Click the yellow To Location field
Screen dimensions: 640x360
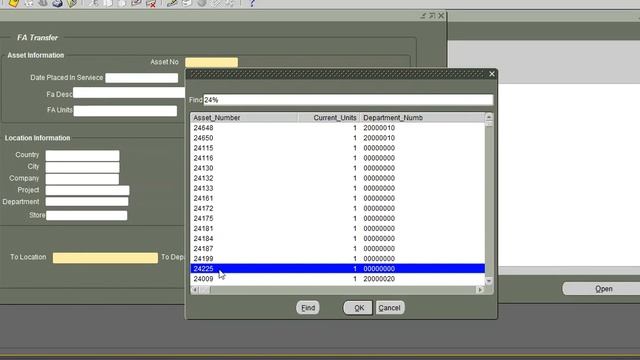[x=105, y=258]
